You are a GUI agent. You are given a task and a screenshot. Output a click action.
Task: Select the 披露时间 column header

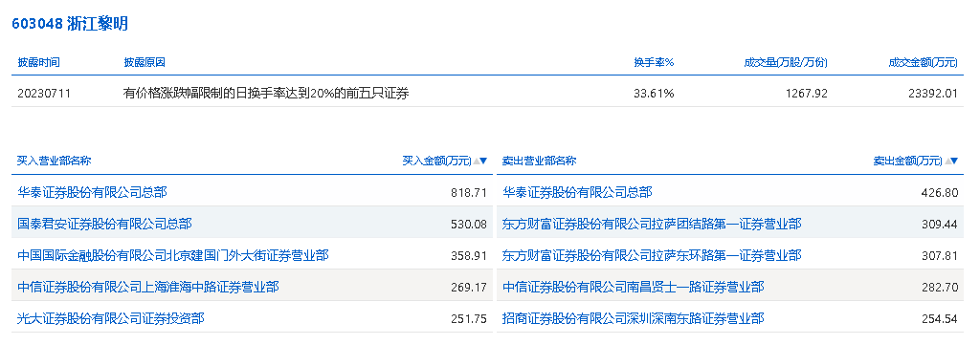pos(38,62)
